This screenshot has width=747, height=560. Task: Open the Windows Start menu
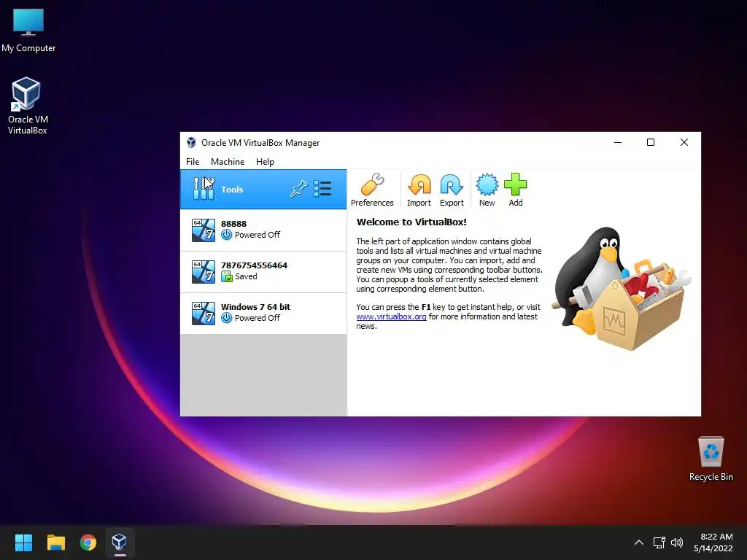23,542
